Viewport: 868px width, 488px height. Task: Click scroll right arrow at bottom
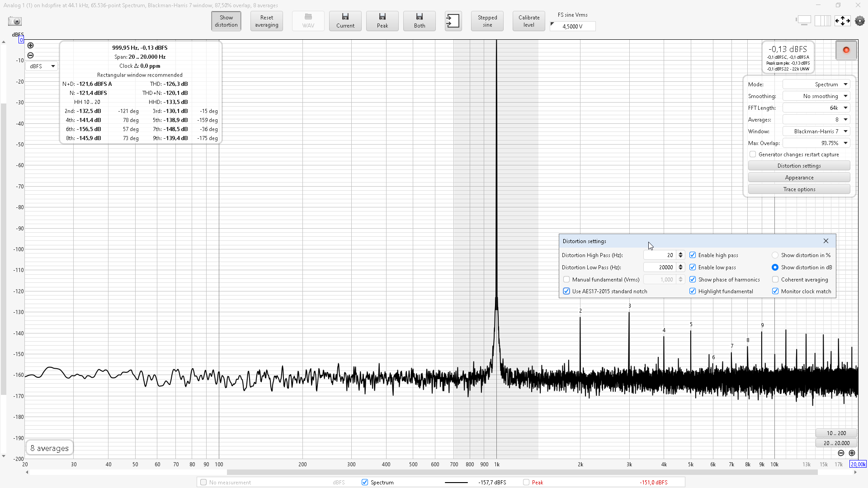point(855,472)
